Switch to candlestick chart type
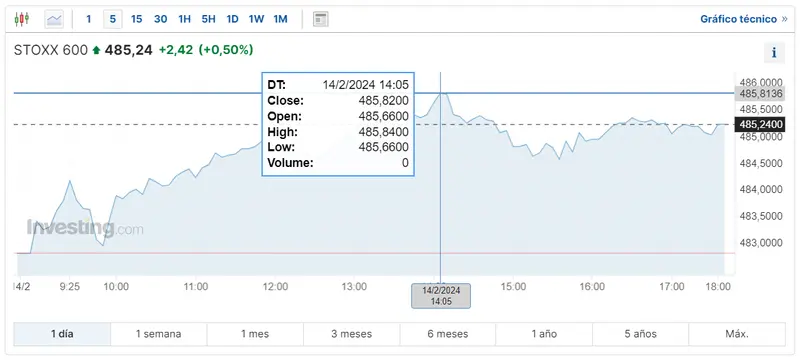This screenshot has height=362, width=800. pos(22,19)
